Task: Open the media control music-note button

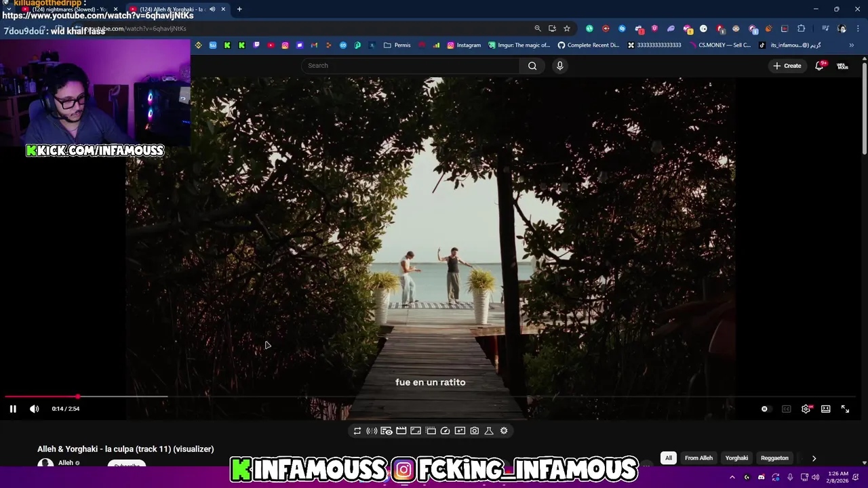Action: click(825, 28)
